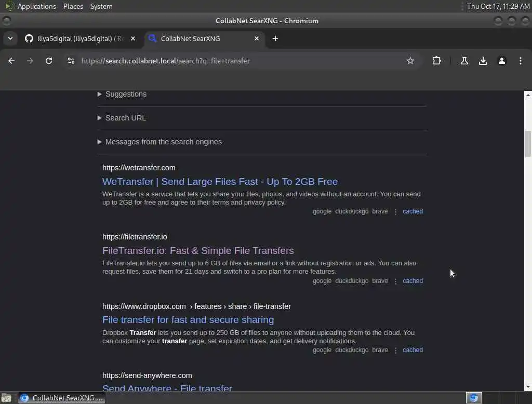532x404 pixels.
Task: Click google engine label on WeTransfer result
Action: [322, 211]
